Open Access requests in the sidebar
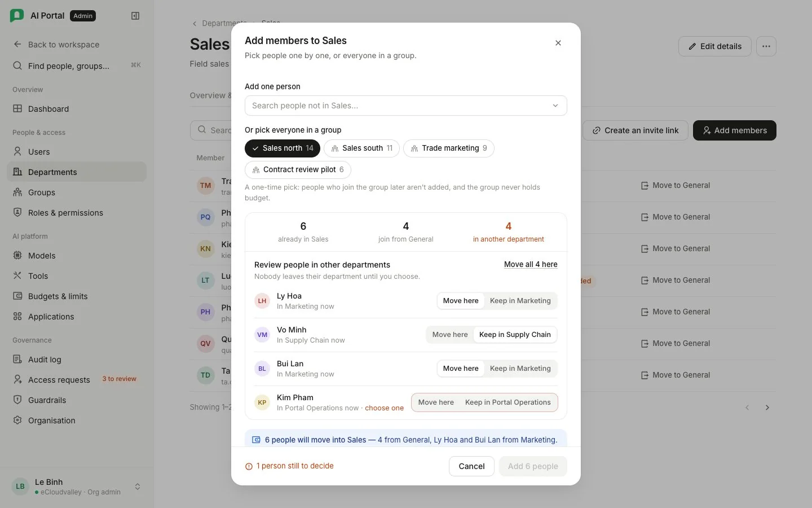This screenshot has height=508, width=812. point(77,380)
